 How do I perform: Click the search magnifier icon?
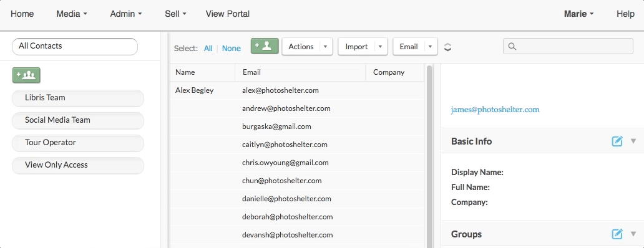coord(512,46)
